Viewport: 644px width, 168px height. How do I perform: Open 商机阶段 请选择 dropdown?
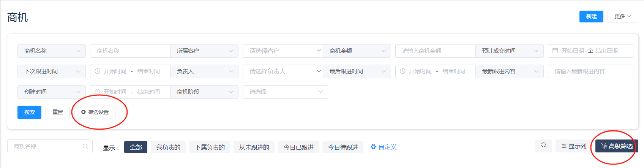tap(285, 92)
